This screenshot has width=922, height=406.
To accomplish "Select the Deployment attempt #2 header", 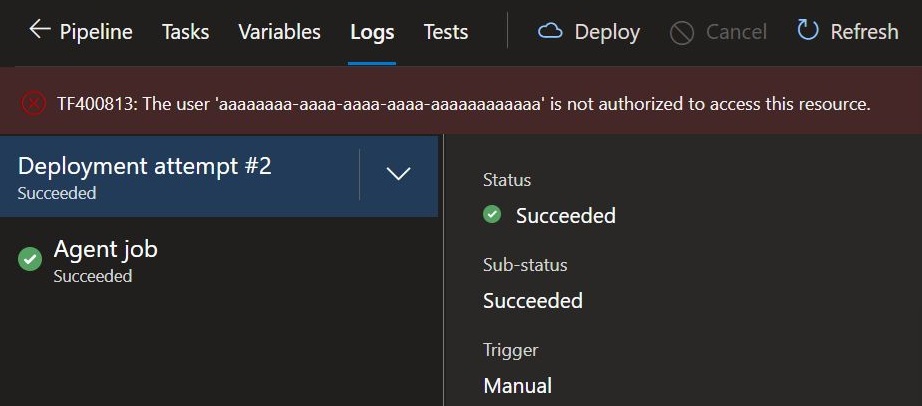I will [x=179, y=177].
